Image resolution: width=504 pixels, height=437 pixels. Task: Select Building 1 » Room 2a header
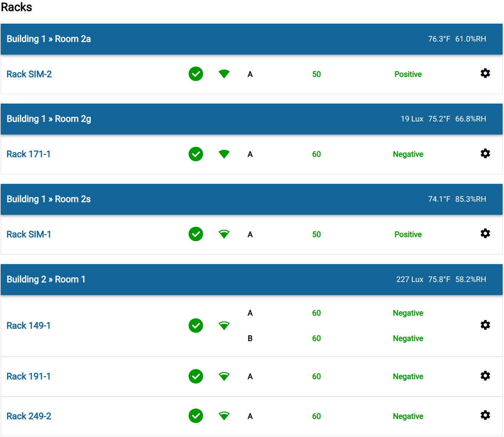coord(251,39)
